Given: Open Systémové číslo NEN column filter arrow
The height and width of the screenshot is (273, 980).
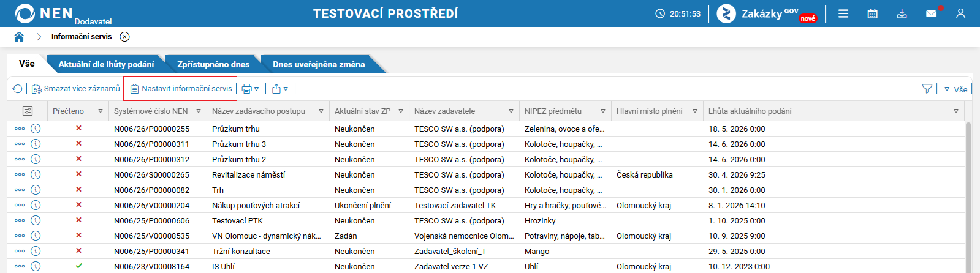Looking at the screenshot, I should (x=199, y=111).
